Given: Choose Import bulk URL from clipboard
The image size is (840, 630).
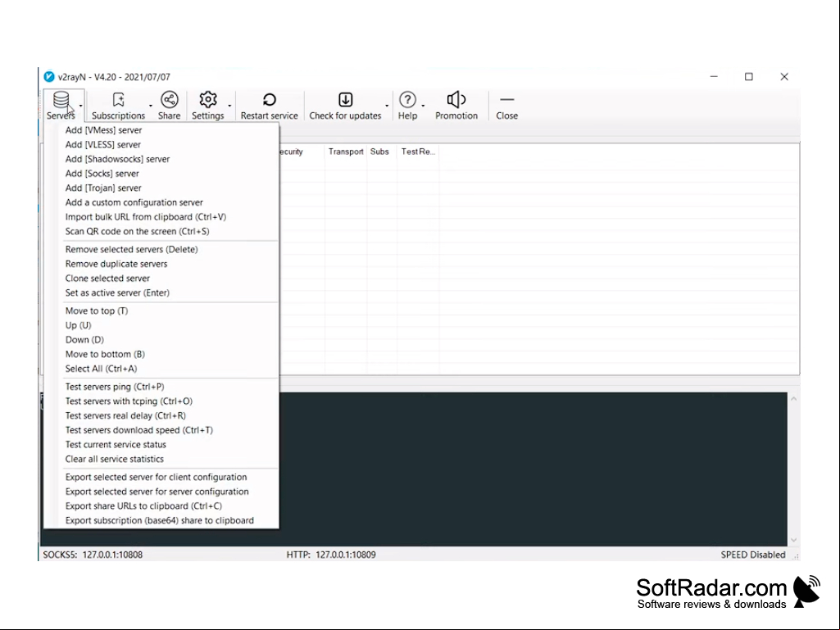Looking at the screenshot, I should [161, 217].
